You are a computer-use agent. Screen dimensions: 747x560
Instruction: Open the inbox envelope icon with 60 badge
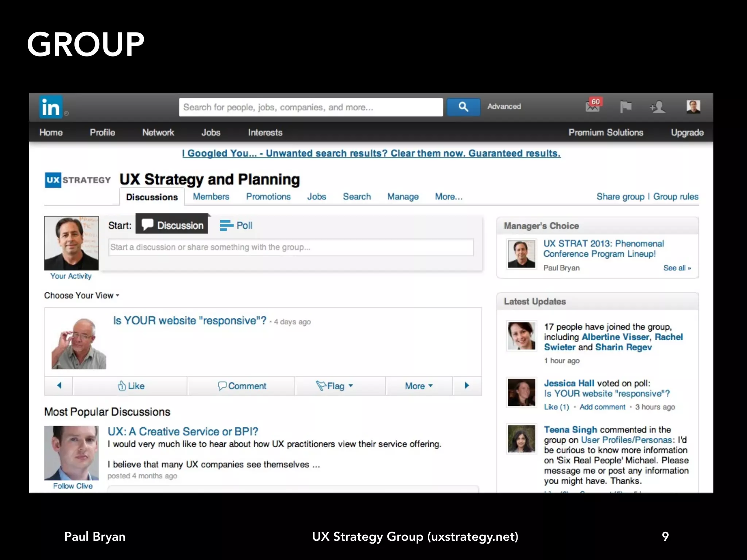coord(593,106)
